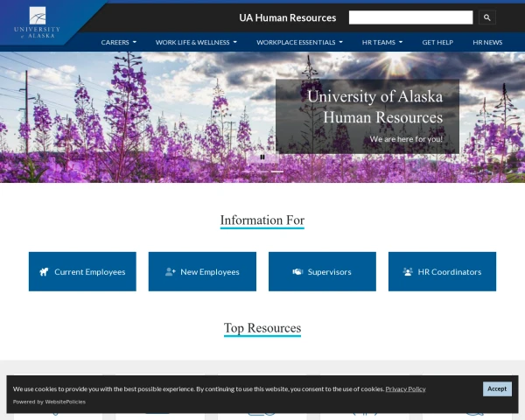This screenshot has width=525, height=420.
Task: Open the Privacy Policy link
Action: click(405, 388)
